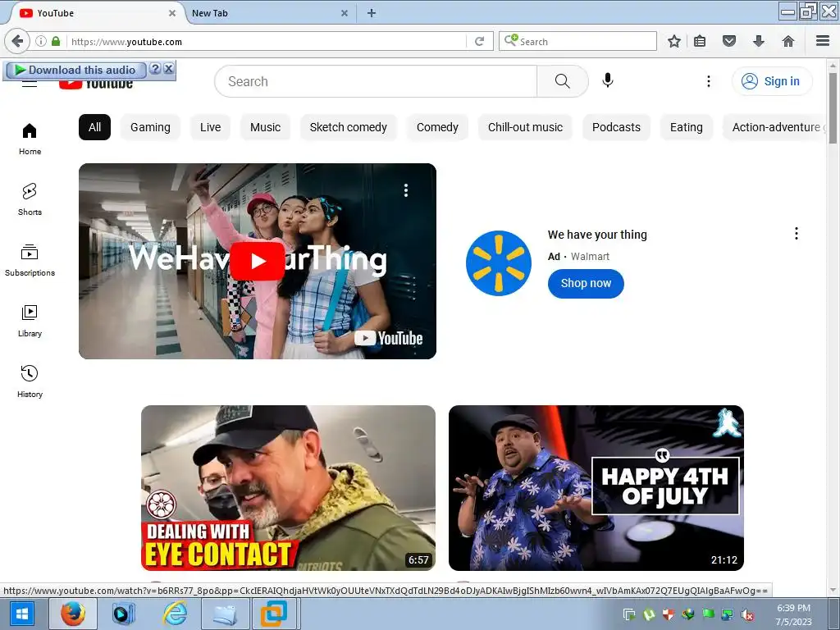
Task: Click the Firefox address bar
Action: [x=268, y=41]
